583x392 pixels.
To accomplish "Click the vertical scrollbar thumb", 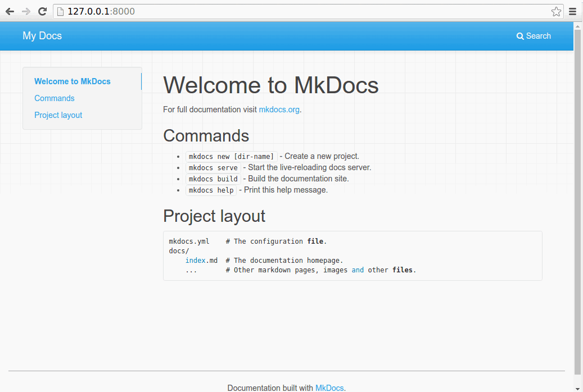I will [x=577, y=202].
